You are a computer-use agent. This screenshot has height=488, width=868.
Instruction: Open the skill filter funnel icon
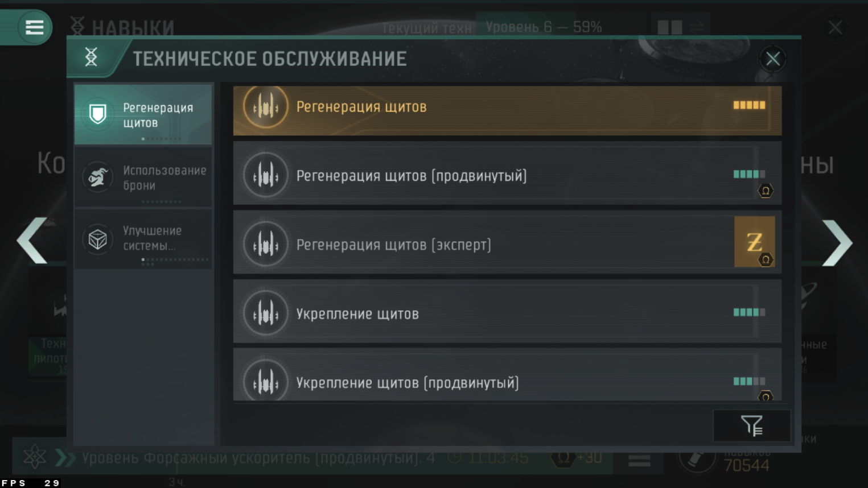point(751,425)
